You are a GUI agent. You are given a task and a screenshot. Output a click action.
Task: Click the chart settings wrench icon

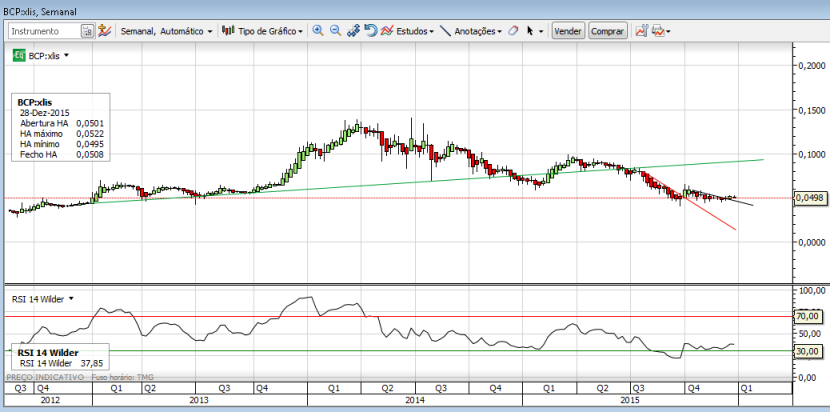[x=642, y=31]
